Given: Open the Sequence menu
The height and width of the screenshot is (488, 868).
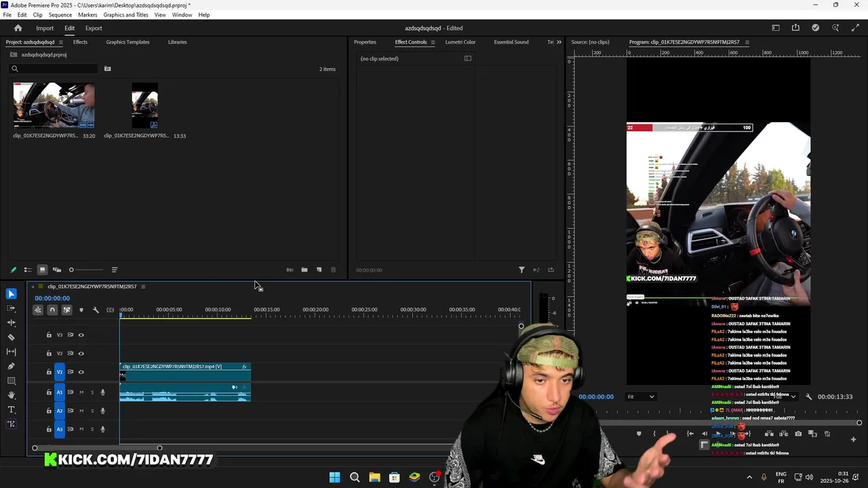Looking at the screenshot, I should (60, 14).
